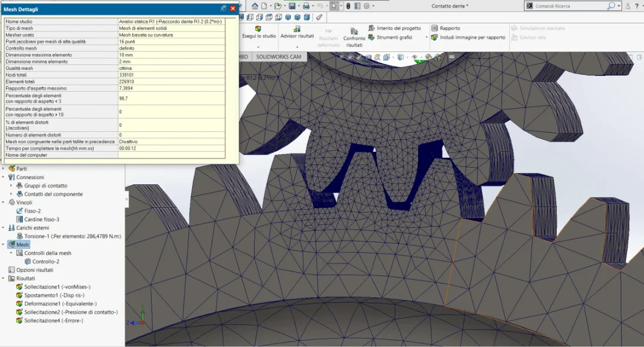Pin the Mesh Dettagli window
Viewport: 644px width, 347px height.
click(224, 8)
